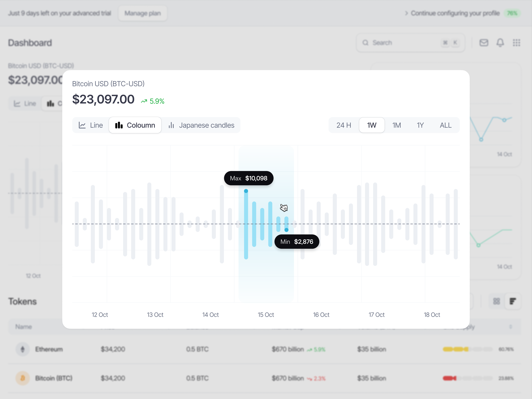Click the Ethereum row's $34,200 price
Viewport: 532px width, 399px height.
(113, 349)
